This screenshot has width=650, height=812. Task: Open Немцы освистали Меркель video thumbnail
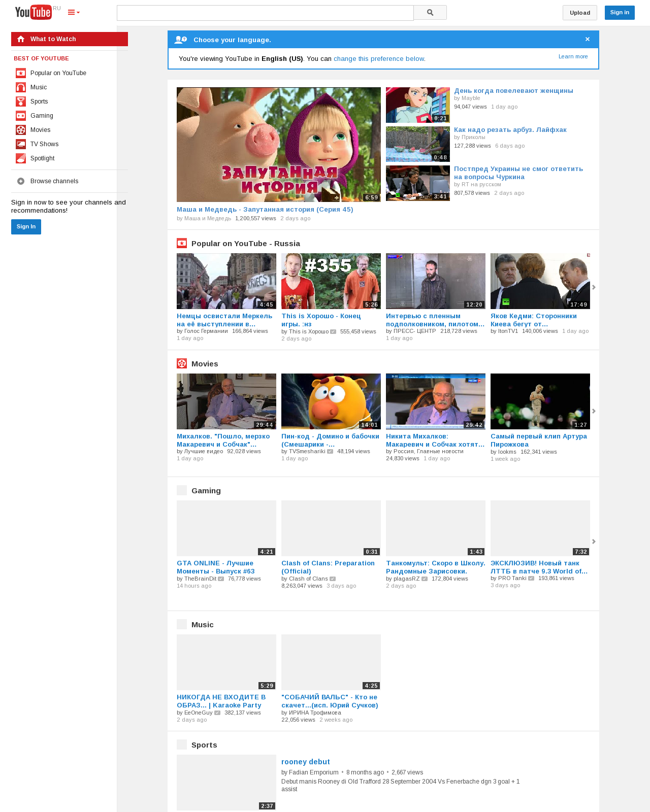point(226,281)
